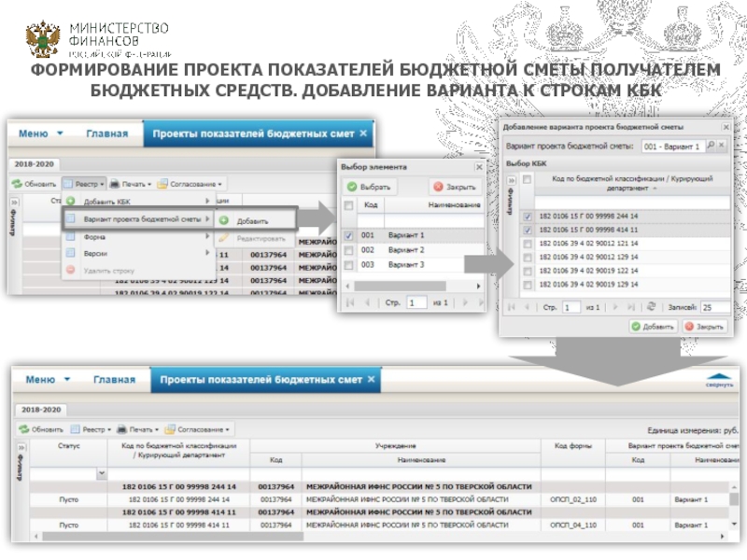Click Код filter field in Выбор элемента

371,220
